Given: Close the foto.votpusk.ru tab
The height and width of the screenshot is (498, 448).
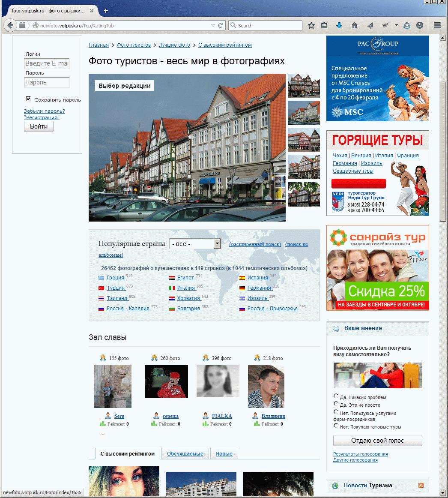Looking at the screenshot, I should pos(91,11).
